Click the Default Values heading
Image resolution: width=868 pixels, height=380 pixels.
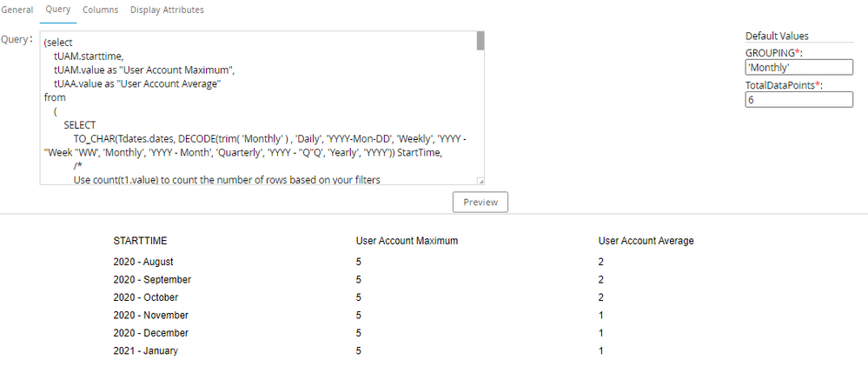777,37
